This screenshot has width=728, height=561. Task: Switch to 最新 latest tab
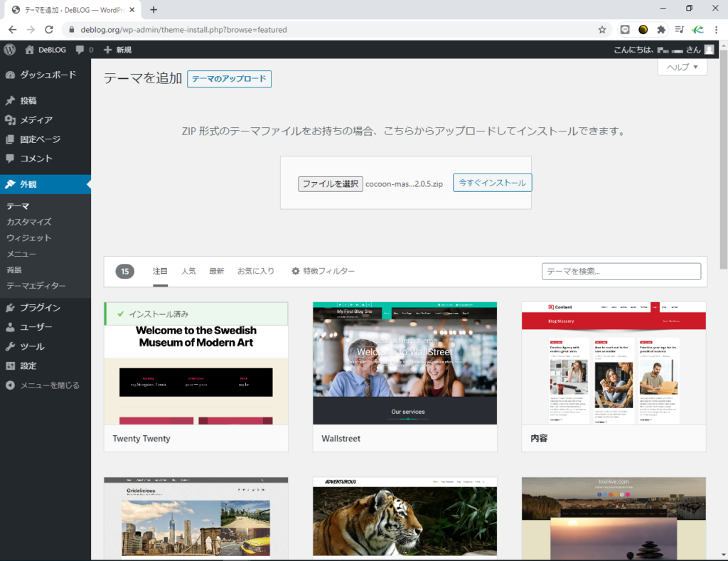[x=217, y=271]
